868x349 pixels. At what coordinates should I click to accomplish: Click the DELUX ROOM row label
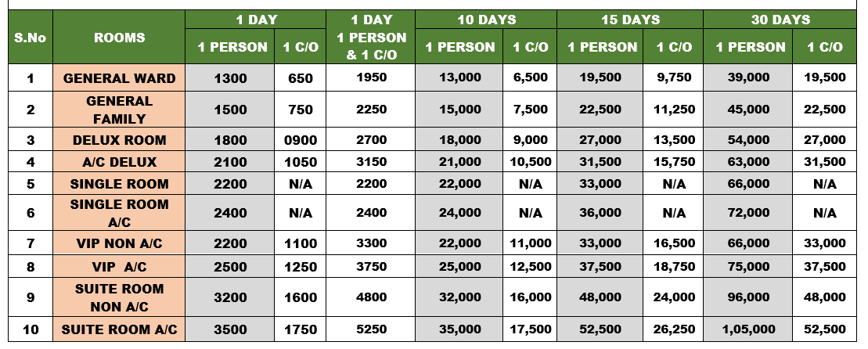pos(120,140)
